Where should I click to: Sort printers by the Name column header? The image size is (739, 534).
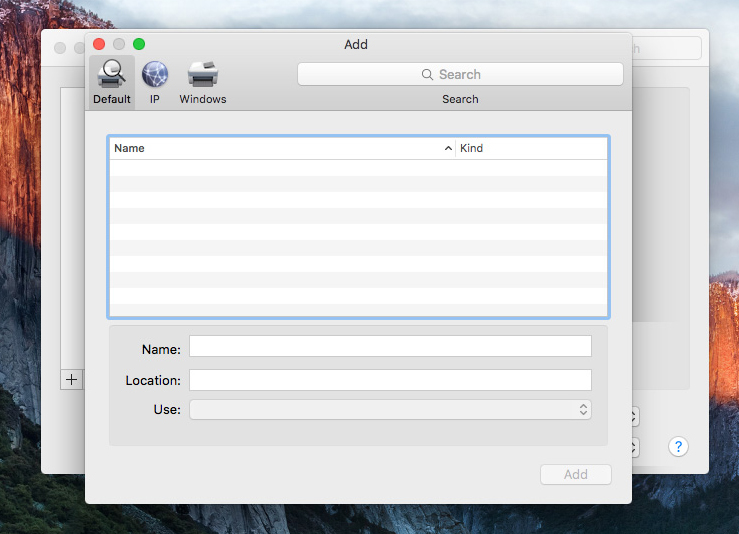[x=270, y=148]
